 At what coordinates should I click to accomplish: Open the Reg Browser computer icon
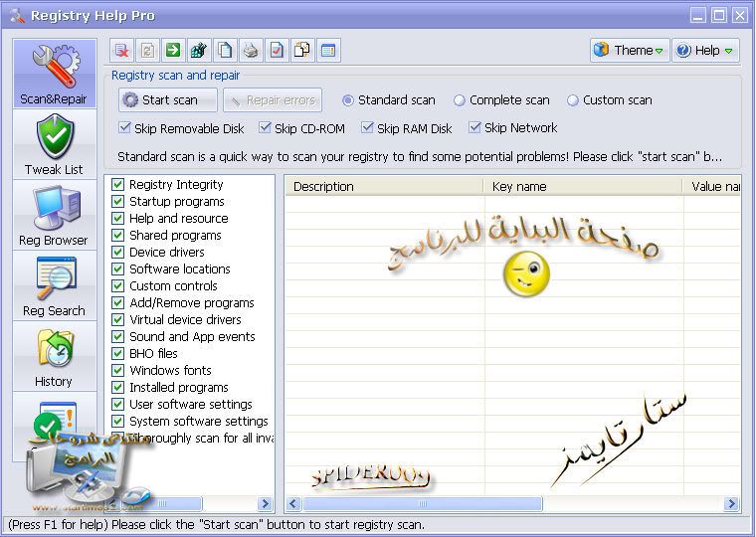tap(56, 208)
